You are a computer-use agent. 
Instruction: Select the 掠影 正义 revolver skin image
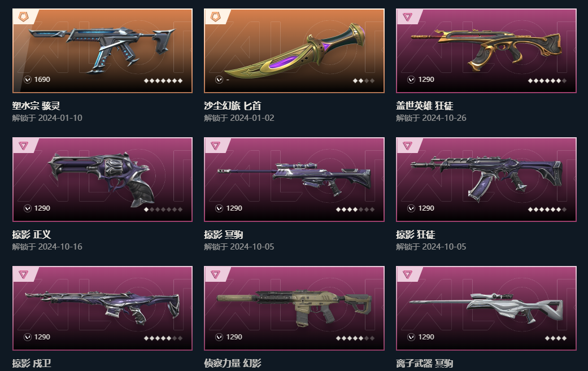(102, 180)
